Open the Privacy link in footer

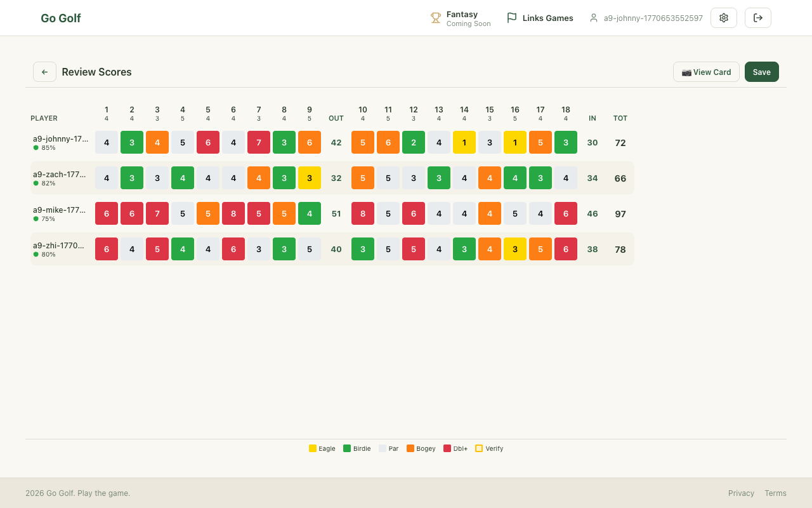pos(741,493)
